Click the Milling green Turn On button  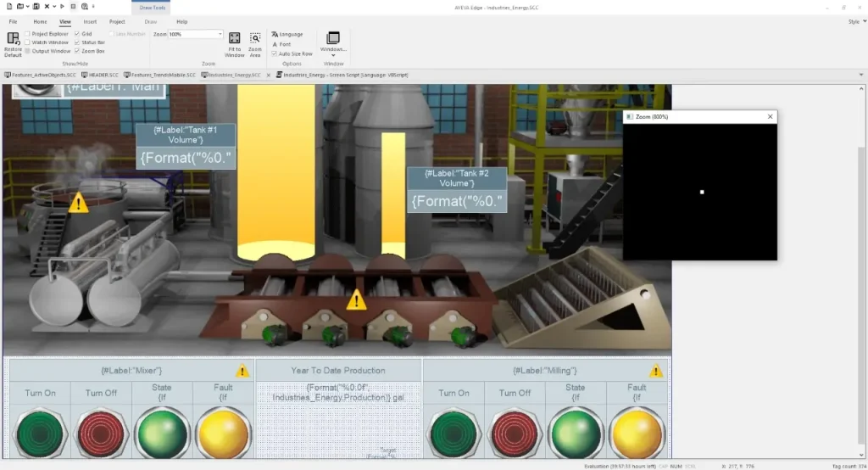(454, 433)
